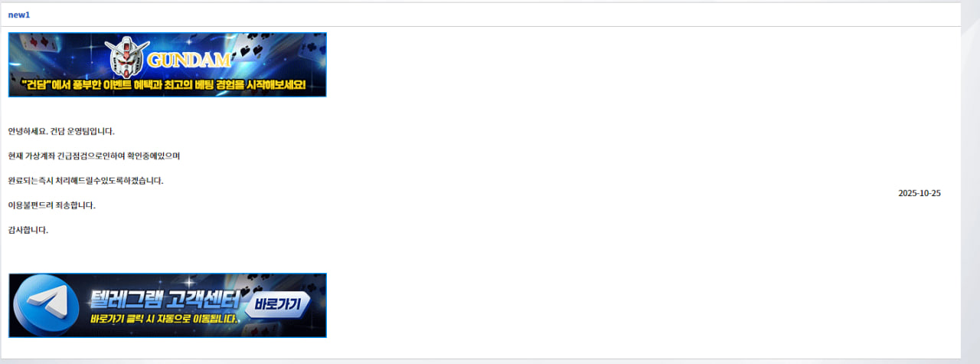
Task: Click the 감사합니다 closing line
Action: 28,230
